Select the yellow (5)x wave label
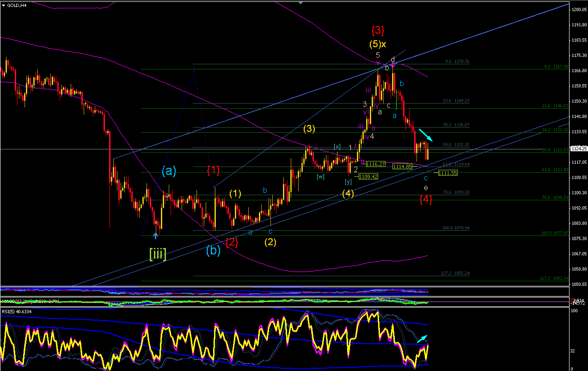 (x=378, y=44)
